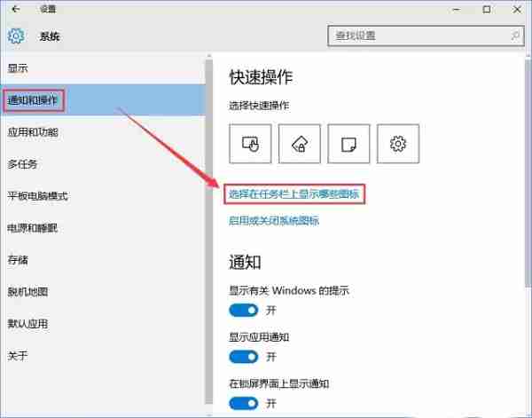The height and width of the screenshot is (418, 532).
Task: Click the back arrow in title bar
Action: 16,9
